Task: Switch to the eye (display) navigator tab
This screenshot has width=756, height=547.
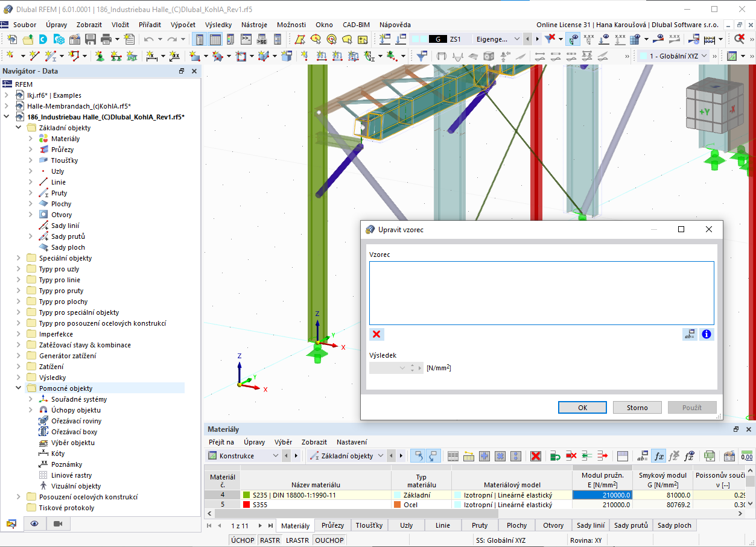Action: point(34,523)
